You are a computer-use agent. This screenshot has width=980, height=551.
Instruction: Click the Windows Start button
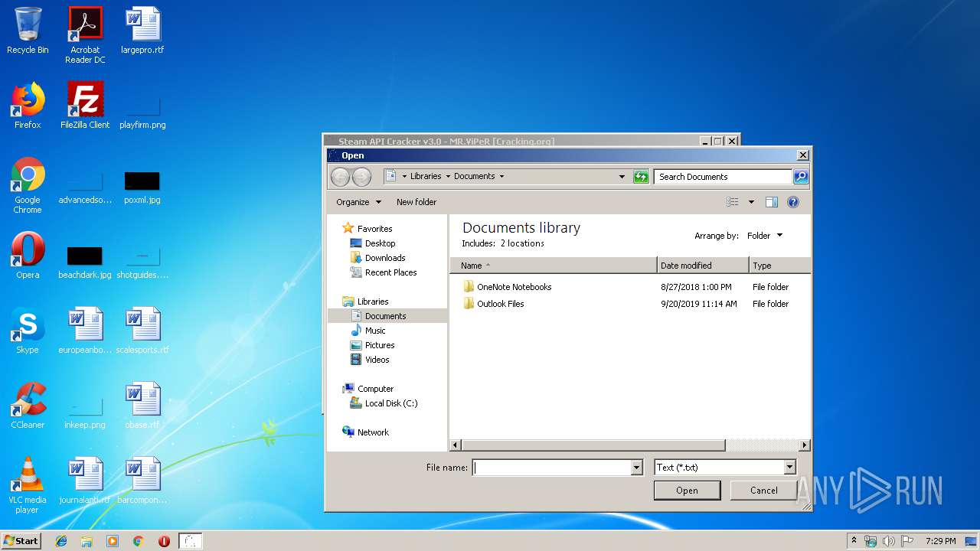click(x=21, y=541)
